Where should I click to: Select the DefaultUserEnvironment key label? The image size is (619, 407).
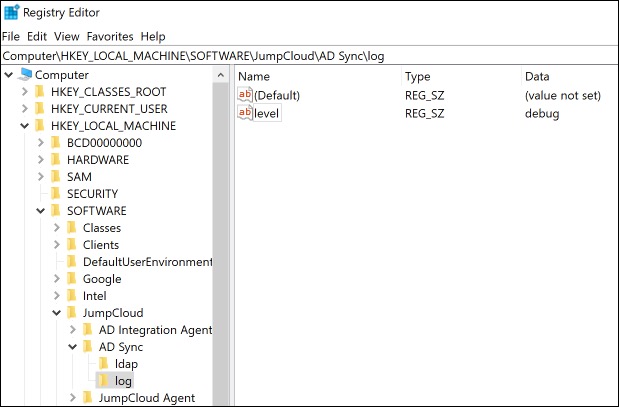148,262
